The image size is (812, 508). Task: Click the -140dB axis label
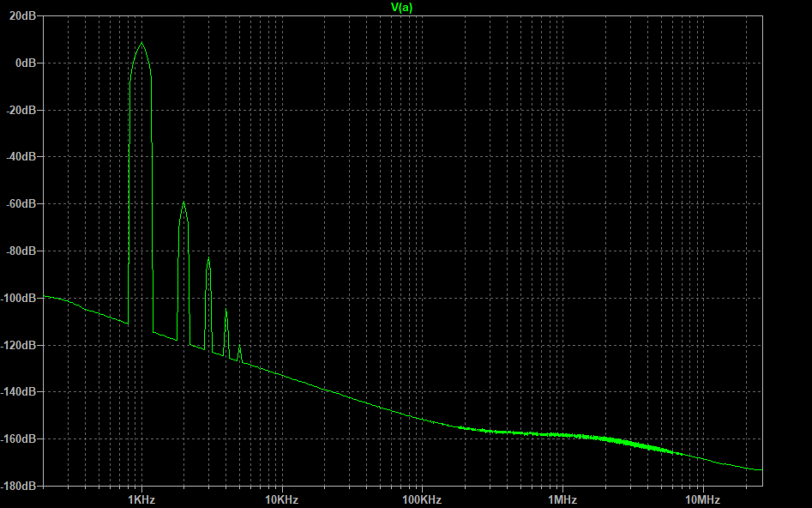[20, 392]
